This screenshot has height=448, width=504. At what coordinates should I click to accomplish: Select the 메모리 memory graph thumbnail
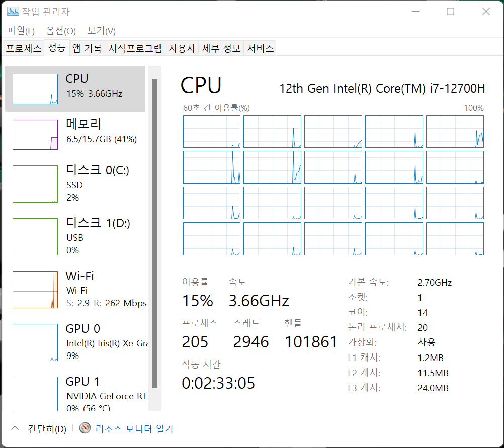click(35, 134)
